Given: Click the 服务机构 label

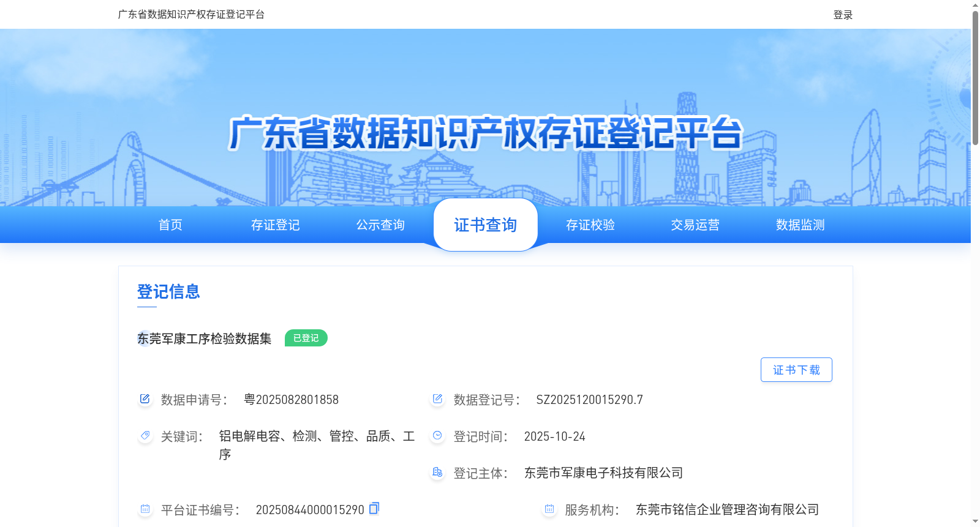Looking at the screenshot, I should click(x=592, y=510).
